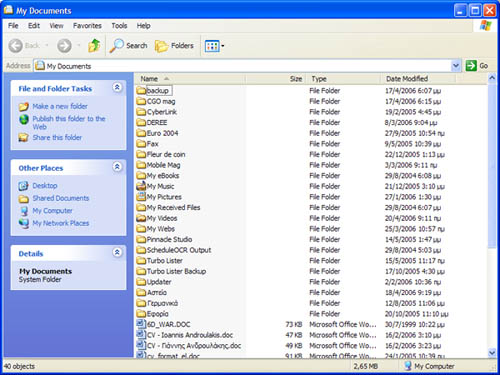
Task: Click Publish this folder to the Web
Action: 69,123
